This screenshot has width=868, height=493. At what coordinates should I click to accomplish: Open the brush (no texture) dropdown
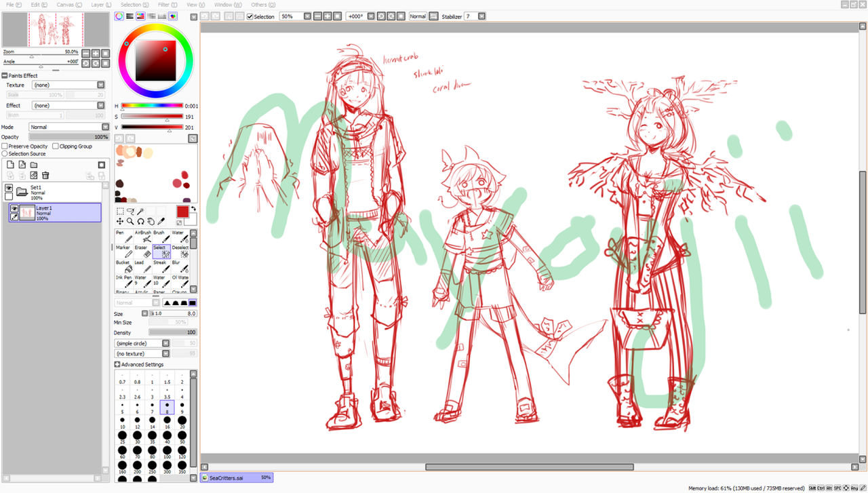(166, 354)
